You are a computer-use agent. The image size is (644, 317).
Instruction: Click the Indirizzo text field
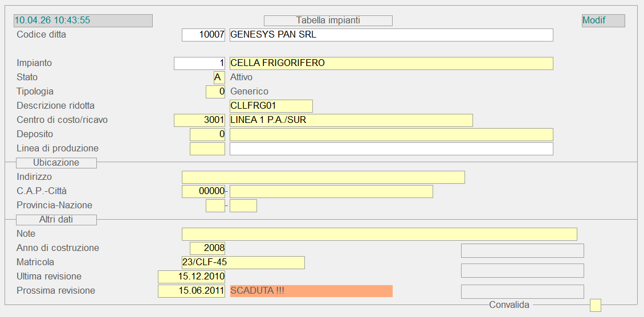click(323, 177)
